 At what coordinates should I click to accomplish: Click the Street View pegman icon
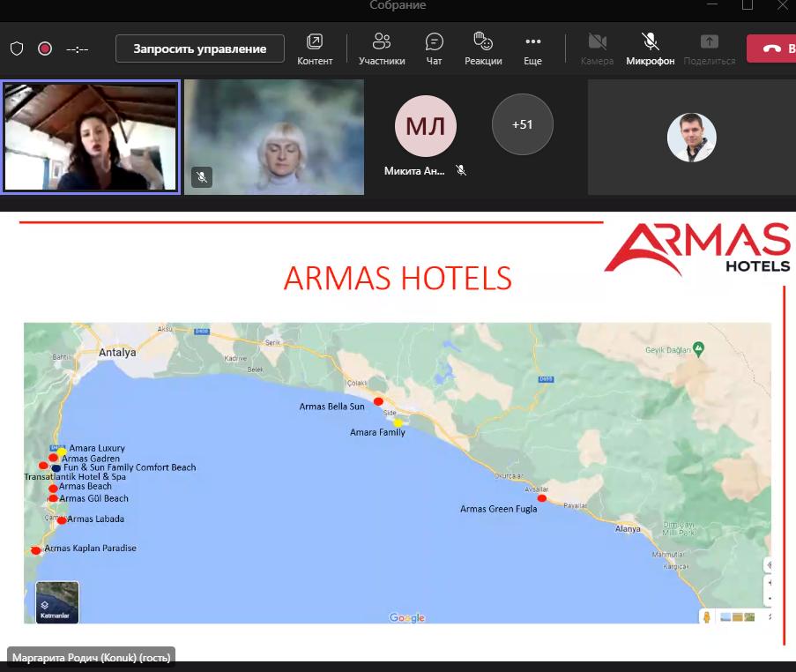pyautogui.click(x=706, y=617)
